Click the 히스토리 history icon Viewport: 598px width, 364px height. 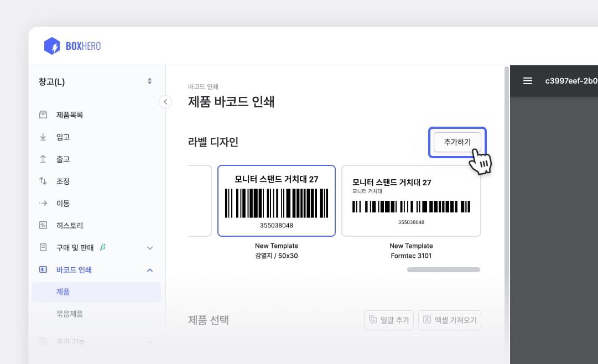click(x=43, y=225)
